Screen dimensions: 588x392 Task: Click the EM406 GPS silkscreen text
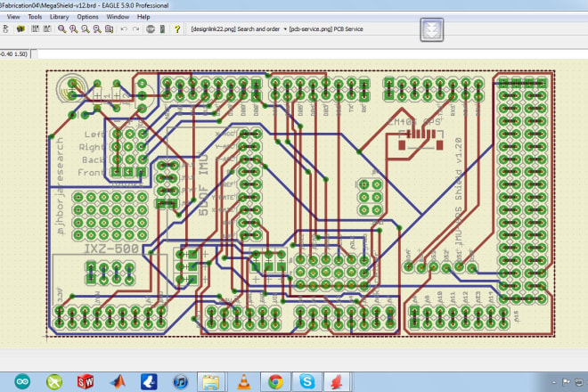413,122
